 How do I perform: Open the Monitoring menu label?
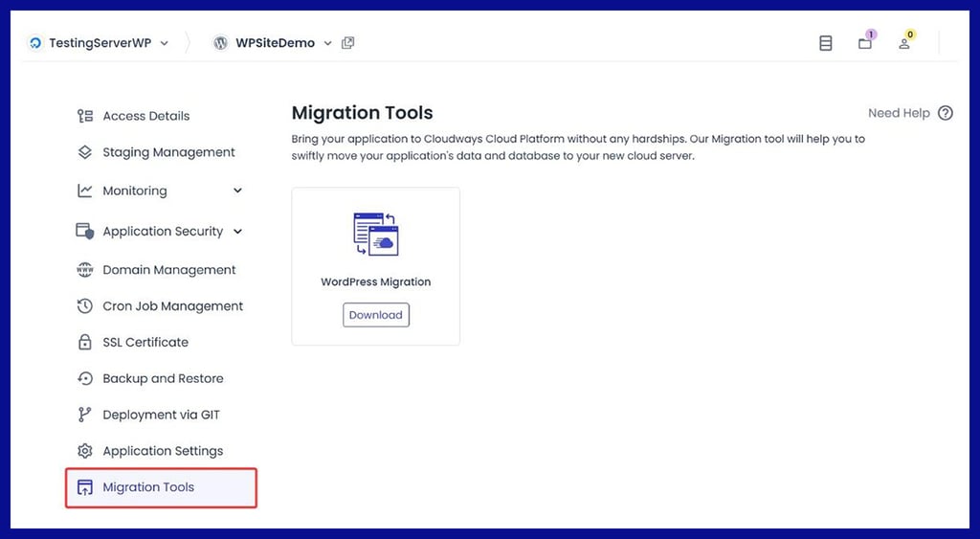135,191
